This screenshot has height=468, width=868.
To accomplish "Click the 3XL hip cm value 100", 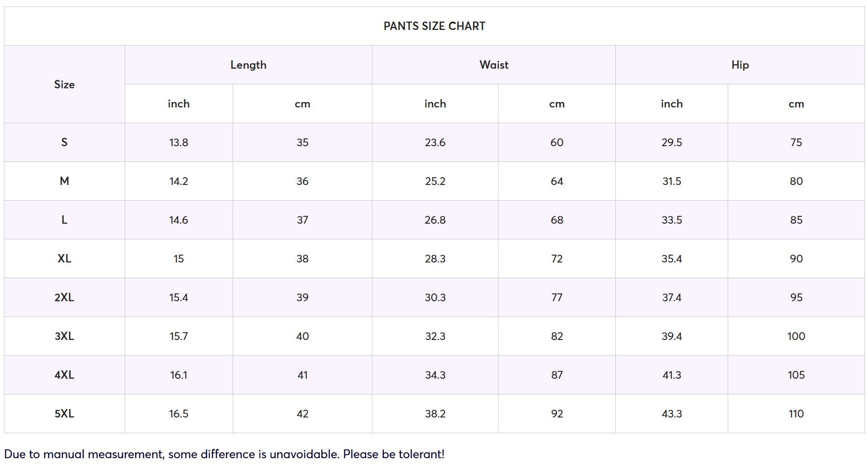I will (x=796, y=336).
